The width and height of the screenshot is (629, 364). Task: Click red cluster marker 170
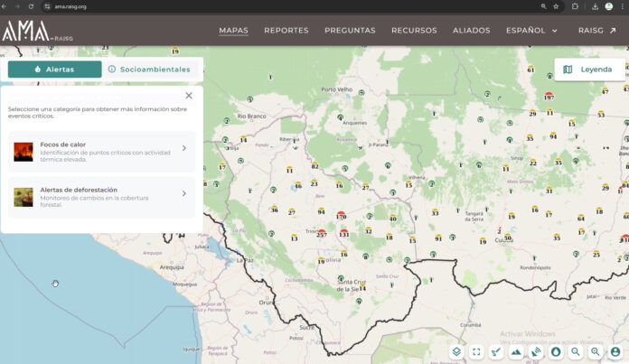(341, 216)
